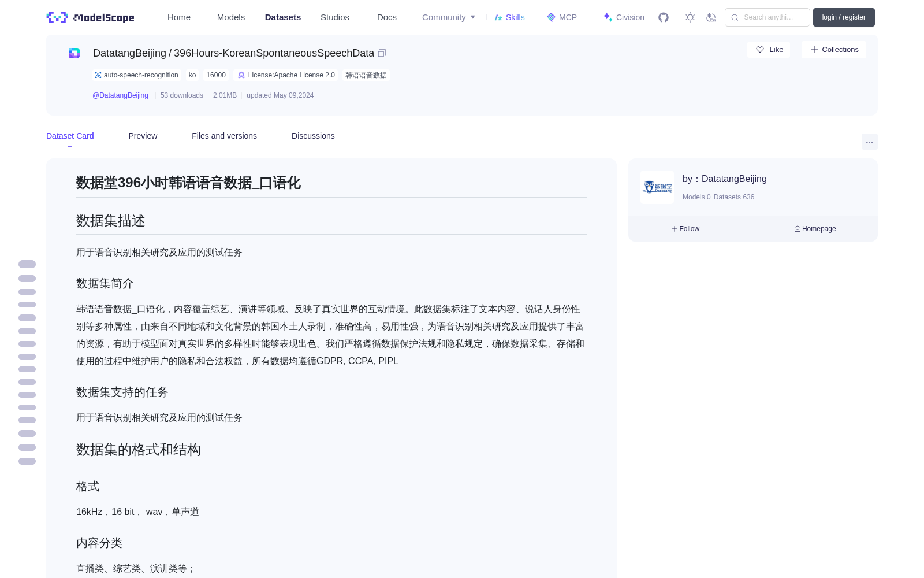The height and width of the screenshot is (578, 924).
Task: Click the Models 0 count
Action: [696, 197]
